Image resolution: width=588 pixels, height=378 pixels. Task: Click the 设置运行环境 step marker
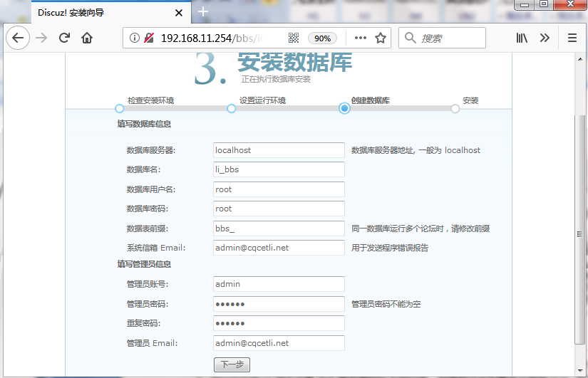point(232,109)
